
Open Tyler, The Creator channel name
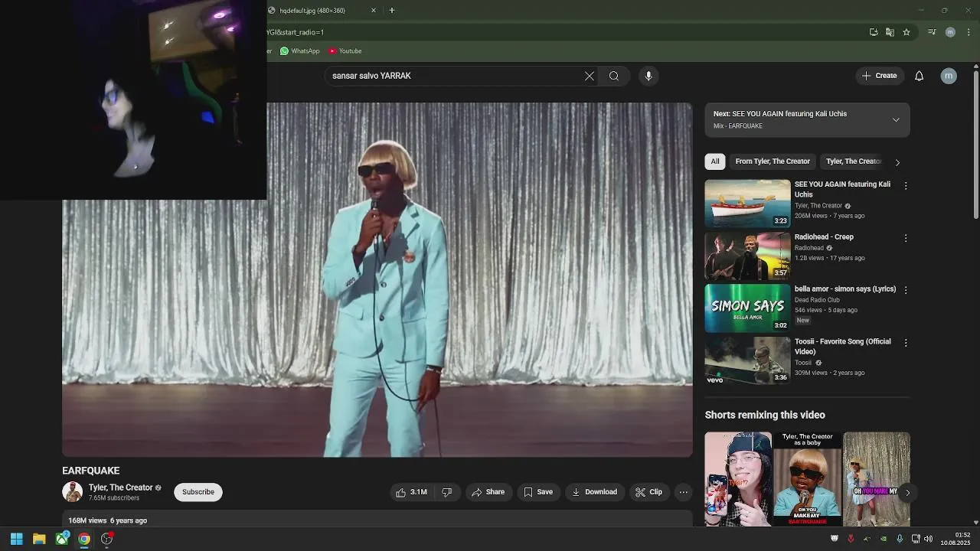coord(121,487)
